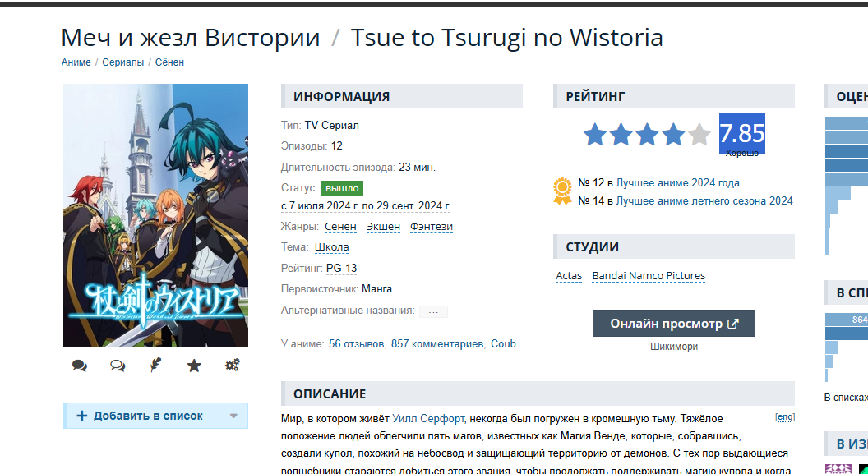Image resolution: width=868 pixels, height=474 pixels.
Task: Click the ИНФОРМАЦИЯ section header
Action: click(x=402, y=96)
